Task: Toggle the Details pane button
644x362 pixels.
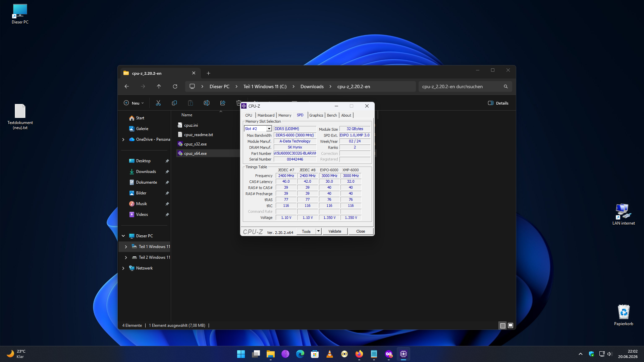Action: click(498, 103)
